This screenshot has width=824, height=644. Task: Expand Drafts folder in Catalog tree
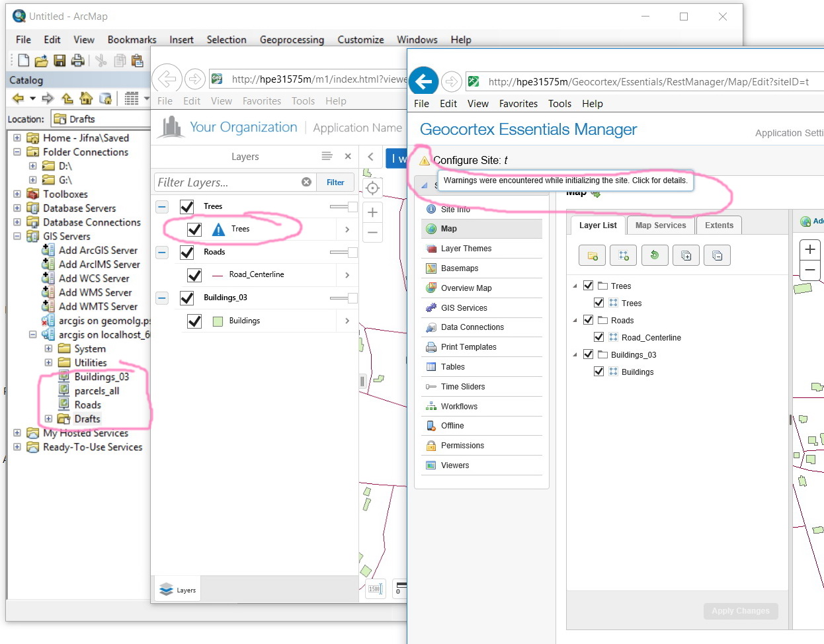(48, 419)
